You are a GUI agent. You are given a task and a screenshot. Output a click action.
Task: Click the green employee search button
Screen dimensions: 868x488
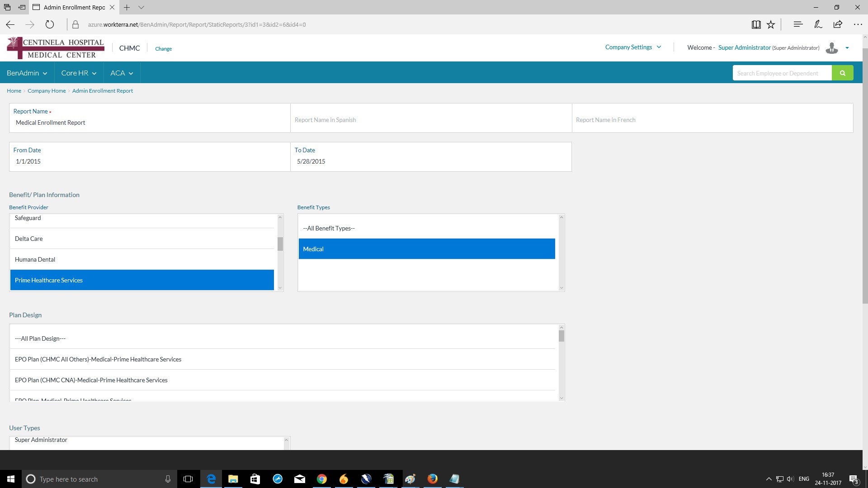tap(842, 73)
